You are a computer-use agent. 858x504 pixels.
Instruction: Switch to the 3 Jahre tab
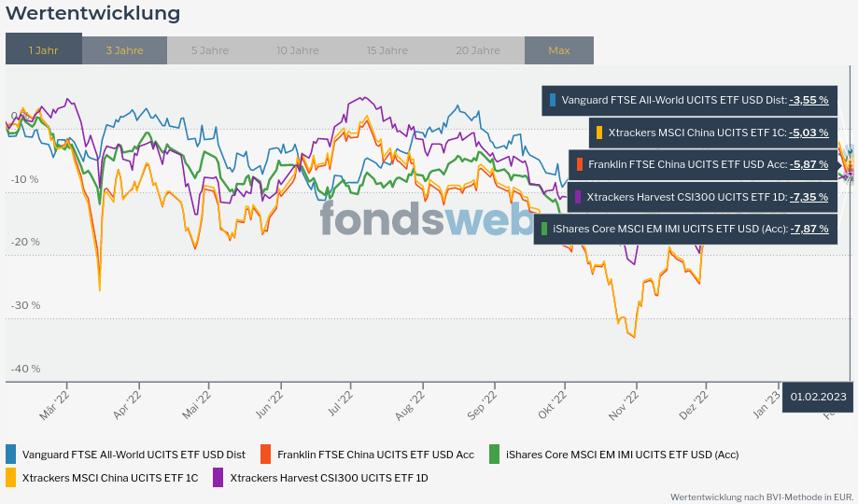click(x=124, y=50)
